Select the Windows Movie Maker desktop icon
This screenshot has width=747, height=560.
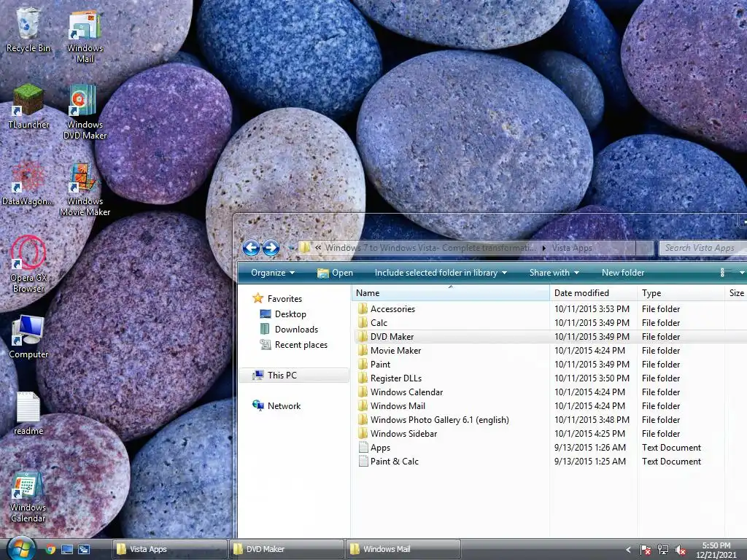point(85,190)
